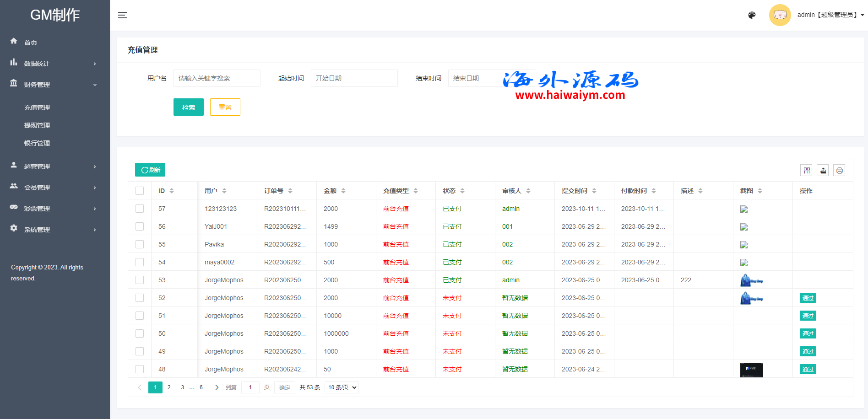Check the row checkbox for ID 57
Viewport: 868px width, 419px height.
[x=140, y=209]
